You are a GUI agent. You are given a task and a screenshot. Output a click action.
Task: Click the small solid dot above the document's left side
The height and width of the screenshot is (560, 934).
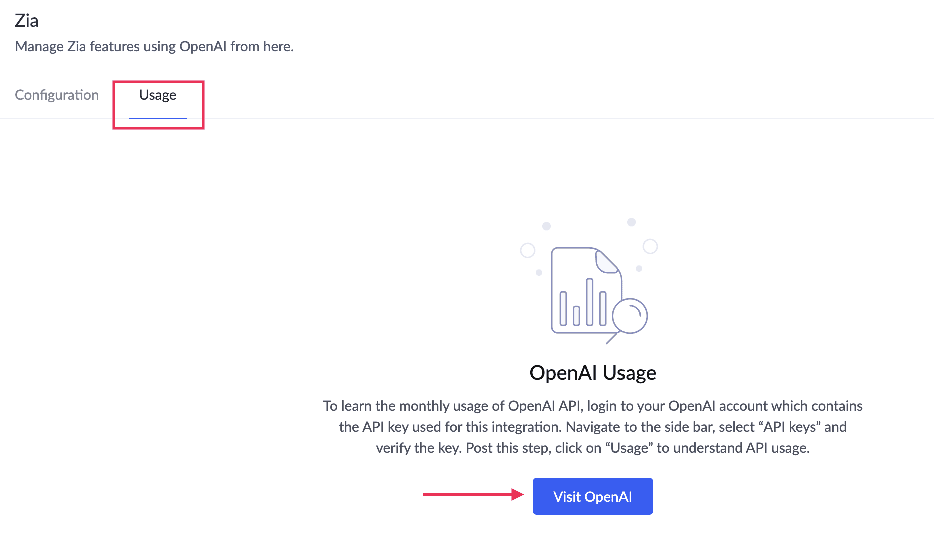(x=547, y=226)
